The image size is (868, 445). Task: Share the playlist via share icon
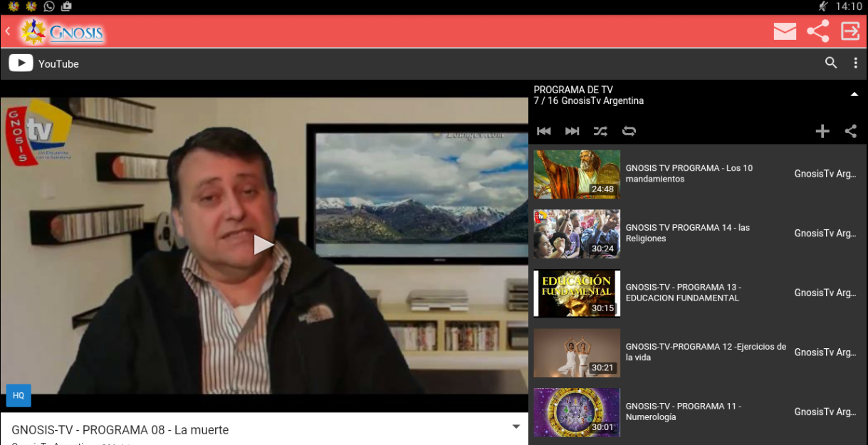[851, 131]
